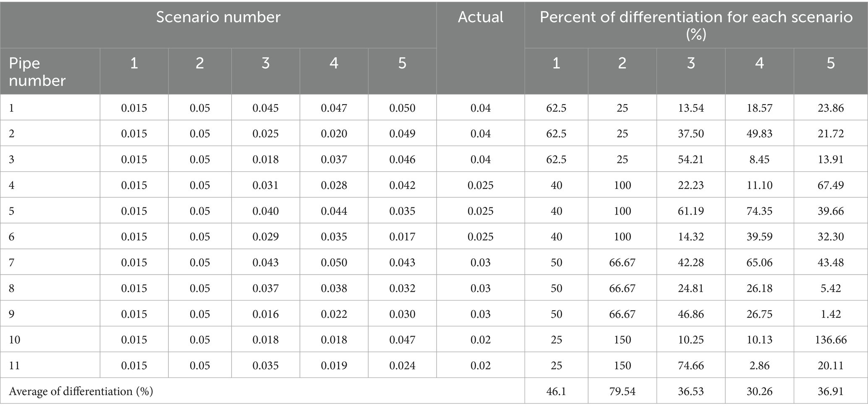
Task: Select pipe number 11 row label
Action: pyautogui.click(x=15, y=366)
